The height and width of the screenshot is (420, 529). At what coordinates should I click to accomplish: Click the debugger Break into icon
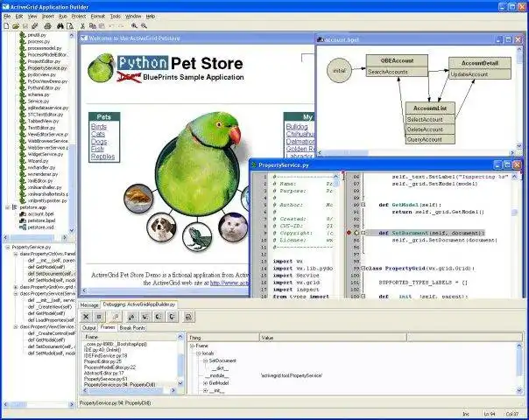pos(115,317)
